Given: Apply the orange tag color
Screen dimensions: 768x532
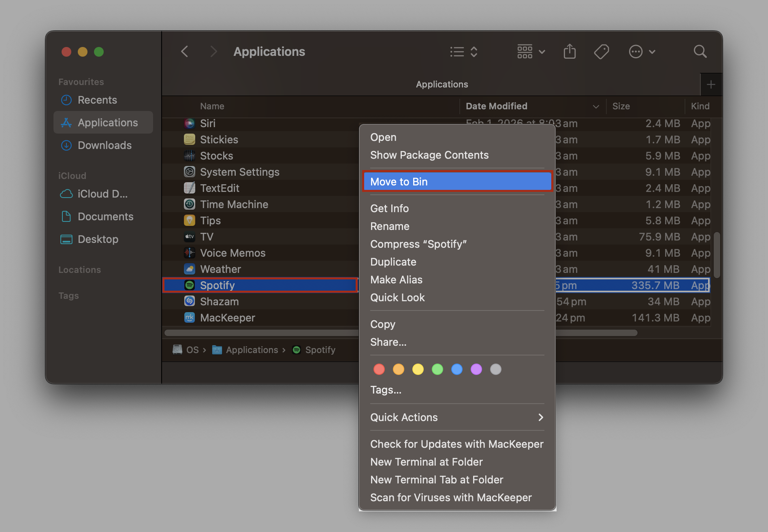Looking at the screenshot, I should coord(399,369).
